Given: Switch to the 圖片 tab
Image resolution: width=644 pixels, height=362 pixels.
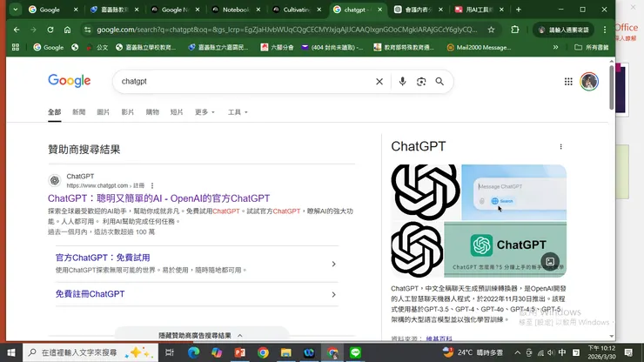Looking at the screenshot, I should (103, 112).
